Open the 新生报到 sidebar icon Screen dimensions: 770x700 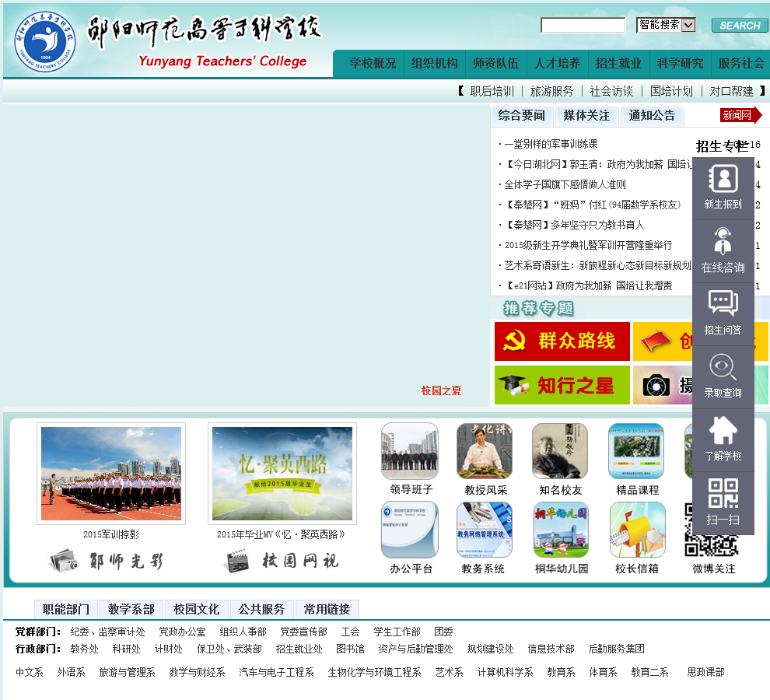coord(723,179)
